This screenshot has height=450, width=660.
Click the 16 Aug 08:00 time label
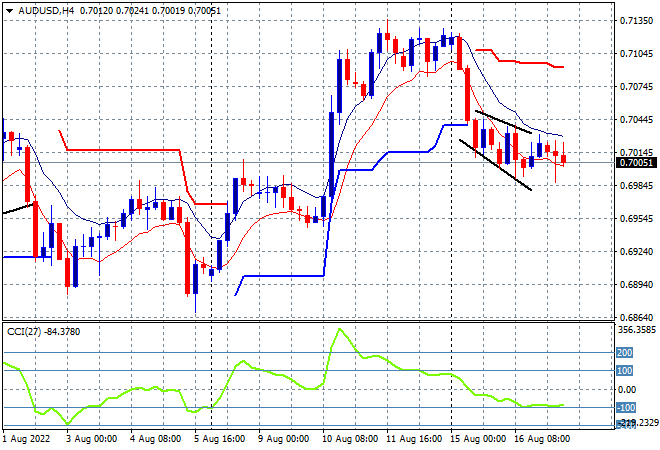pyautogui.click(x=543, y=439)
